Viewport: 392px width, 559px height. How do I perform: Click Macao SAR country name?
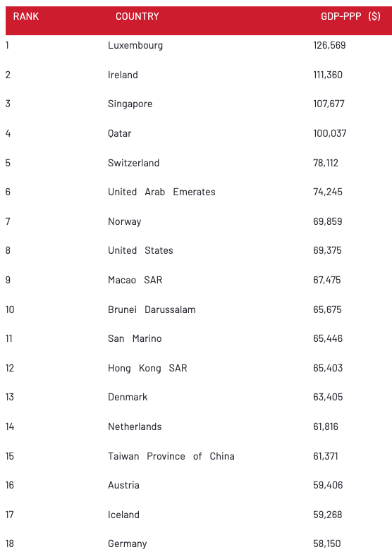tap(135, 281)
